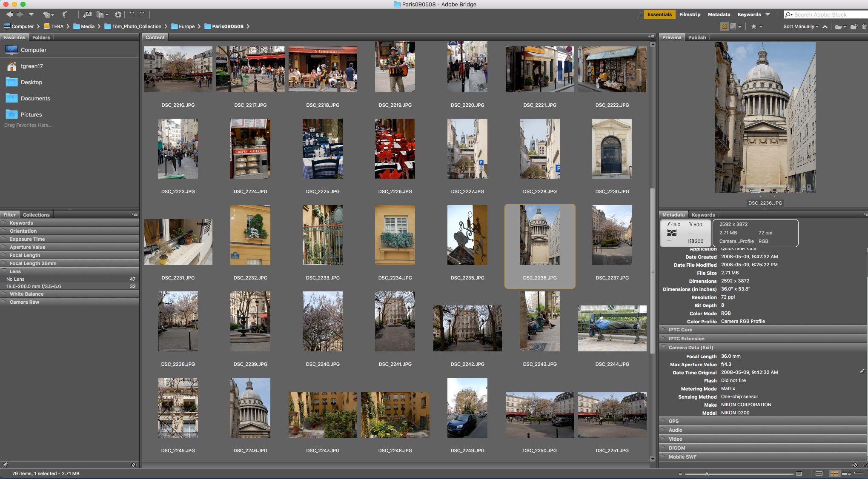This screenshot has height=479, width=868.
Task: Switch to the Filter tab
Action: coord(9,214)
